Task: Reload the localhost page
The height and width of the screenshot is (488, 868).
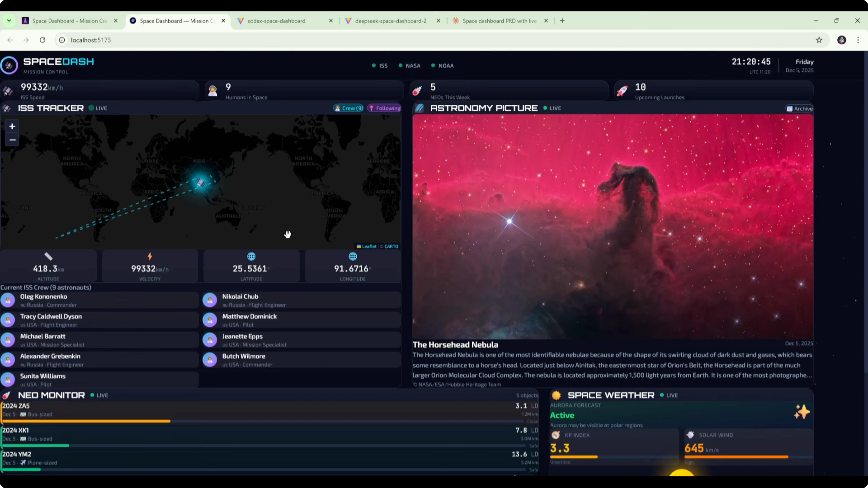Action: click(x=42, y=40)
